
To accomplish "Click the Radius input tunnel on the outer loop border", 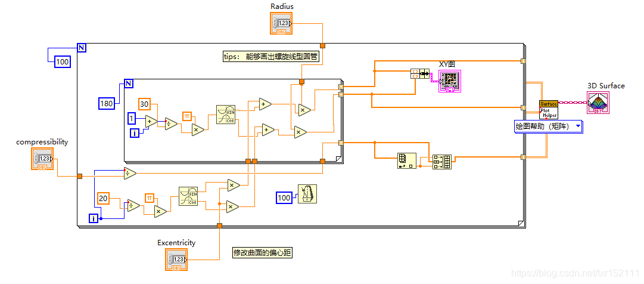I will point(322,46).
